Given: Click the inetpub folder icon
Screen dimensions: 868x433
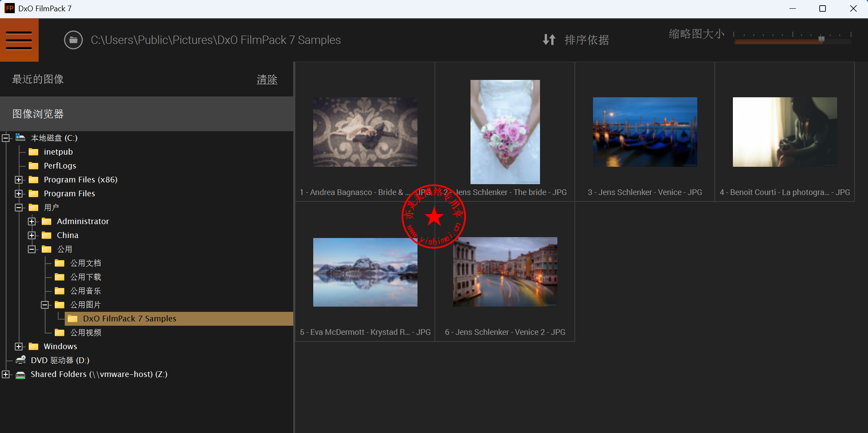Looking at the screenshot, I should [33, 152].
